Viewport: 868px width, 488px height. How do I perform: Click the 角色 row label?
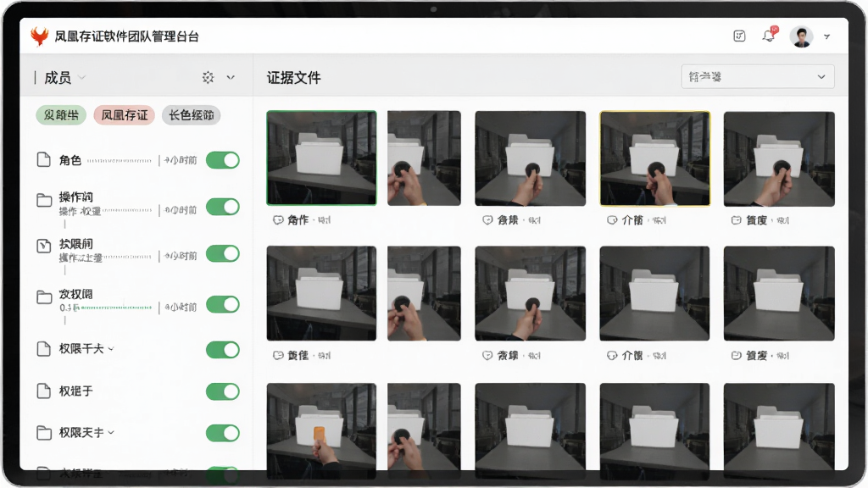pyautogui.click(x=70, y=160)
